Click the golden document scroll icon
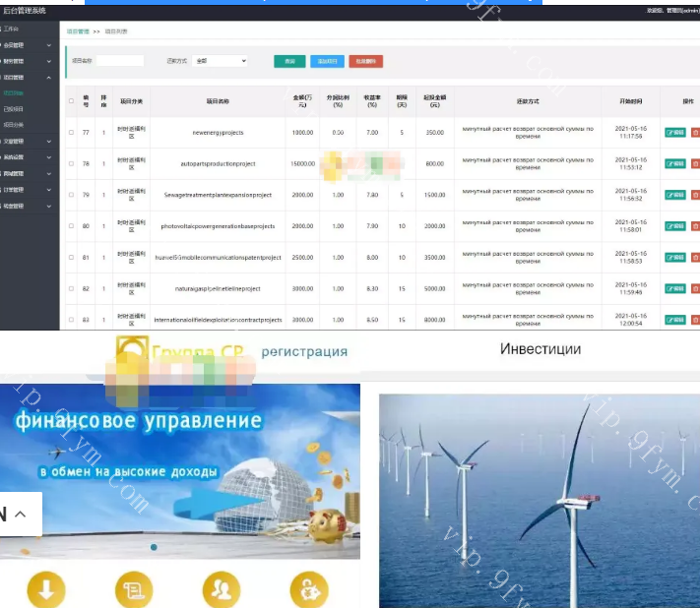The height and width of the screenshot is (608, 700). coord(133,589)
